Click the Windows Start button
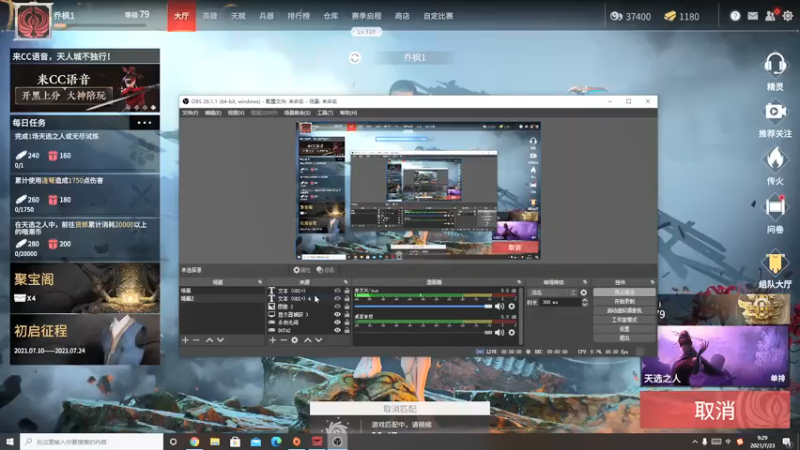800x450 pixels. tap(10, 441)
